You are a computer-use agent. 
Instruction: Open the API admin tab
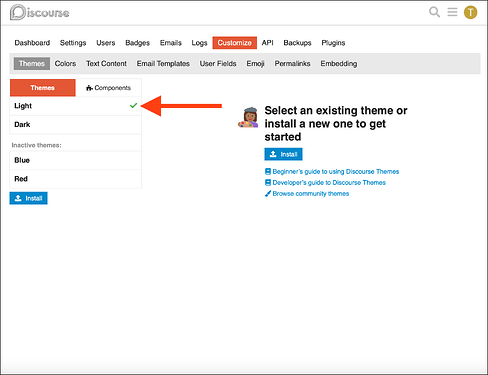pos(267,43)
